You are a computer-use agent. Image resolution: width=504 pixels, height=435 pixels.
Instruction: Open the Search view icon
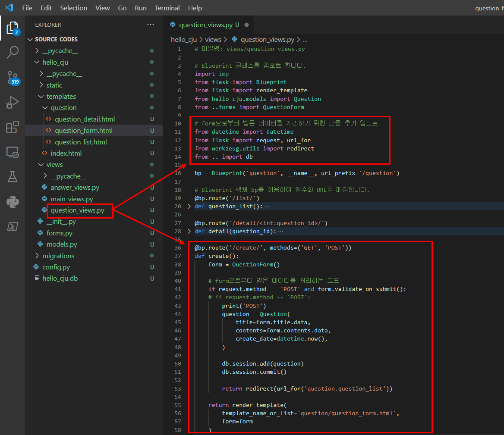[x=13, y=52]
